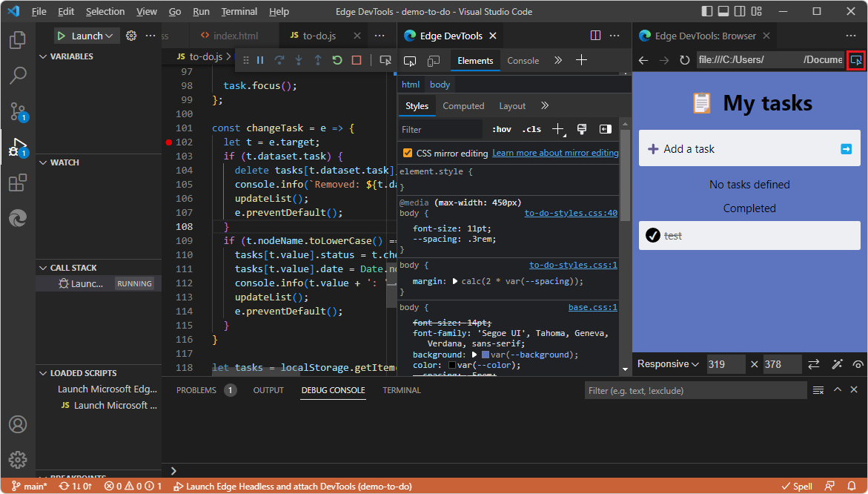Toggle the :hov pseudo-state filter
The image size is (868, 494).
500,128
